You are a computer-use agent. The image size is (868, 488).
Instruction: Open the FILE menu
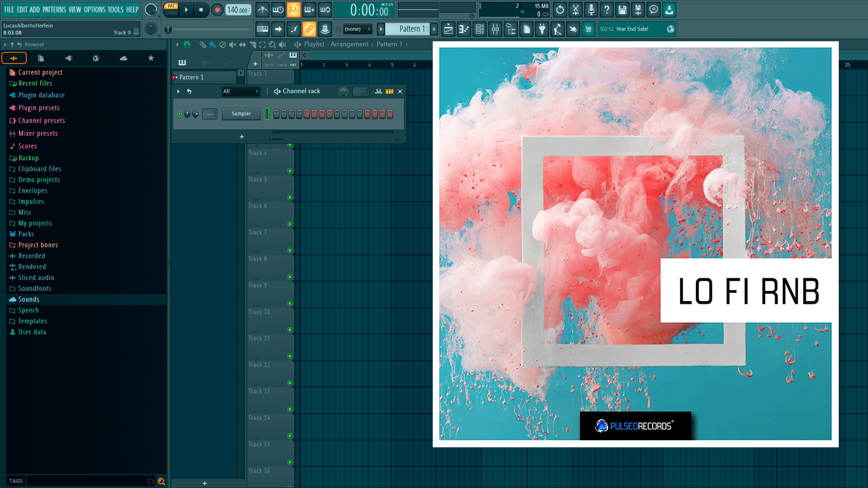coord(9,10)
